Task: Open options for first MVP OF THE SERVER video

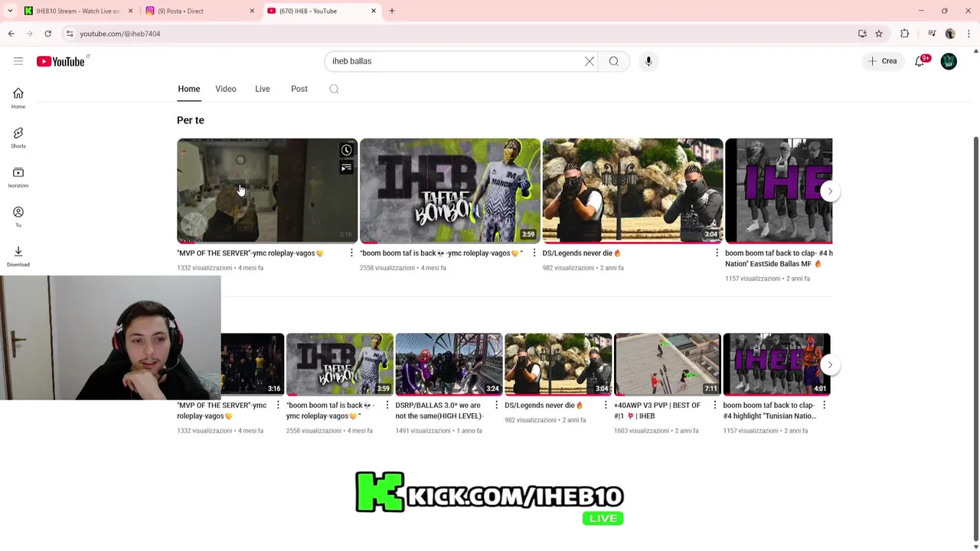Action: [x=351, y=253]
